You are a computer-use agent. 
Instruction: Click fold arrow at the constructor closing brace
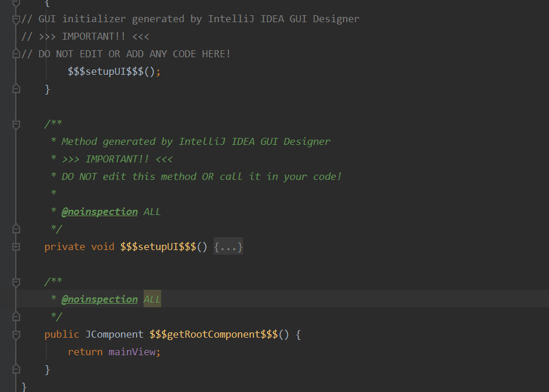click(x=16, y=88)
